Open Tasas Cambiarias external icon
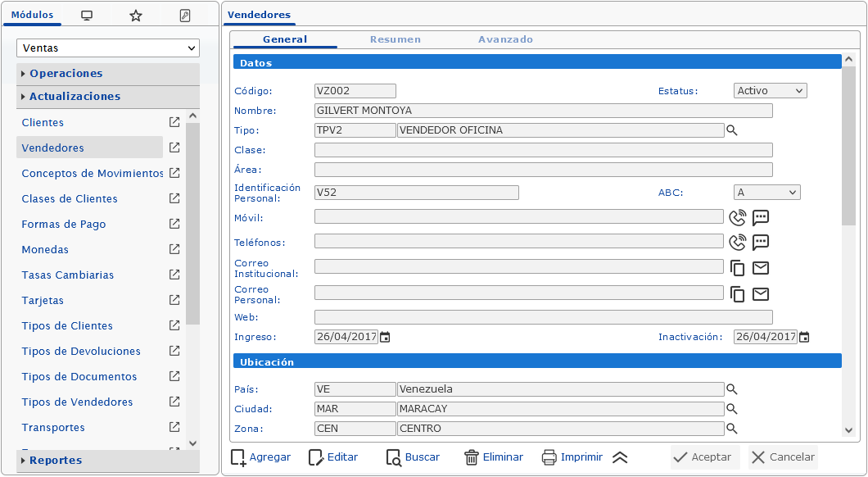This screenshot has width=868, height=477. pos(174,275)
